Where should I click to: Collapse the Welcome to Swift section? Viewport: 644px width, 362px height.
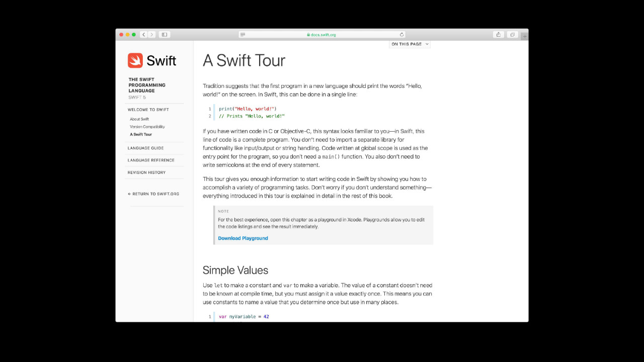click(x=148, y=110)
